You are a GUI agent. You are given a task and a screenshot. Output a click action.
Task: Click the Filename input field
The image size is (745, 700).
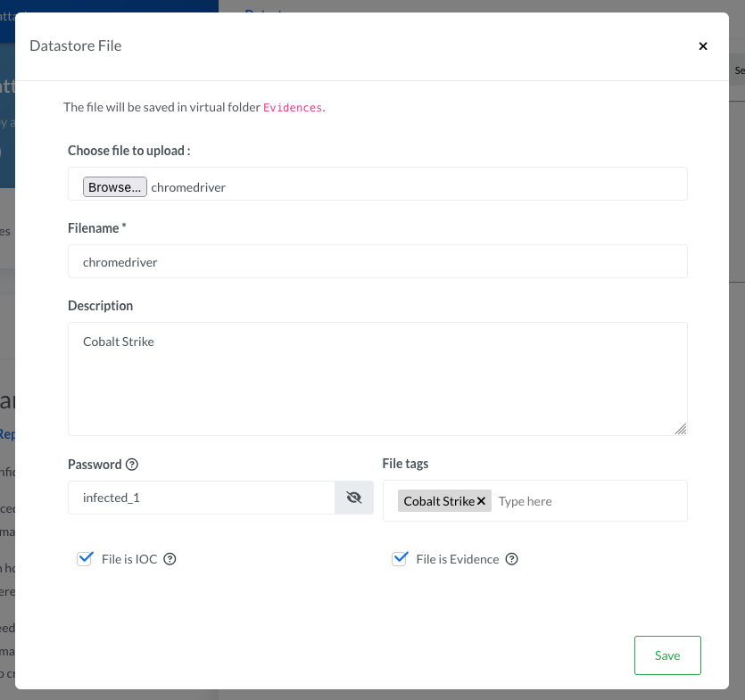coord(377,262)
